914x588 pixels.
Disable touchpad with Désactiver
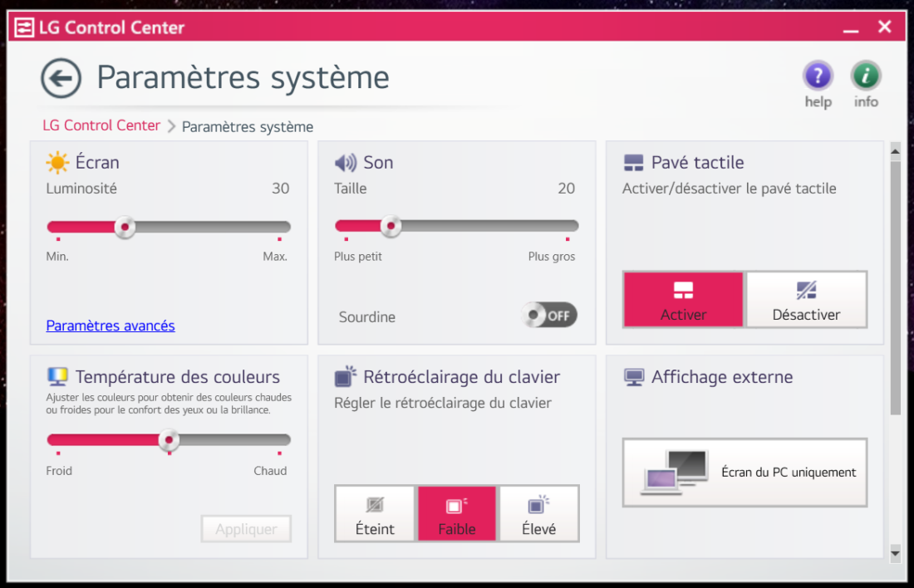pos(806,300)
